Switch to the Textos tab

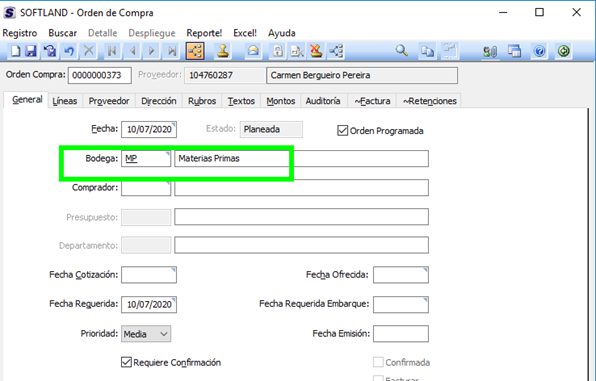tap(241, 101)
